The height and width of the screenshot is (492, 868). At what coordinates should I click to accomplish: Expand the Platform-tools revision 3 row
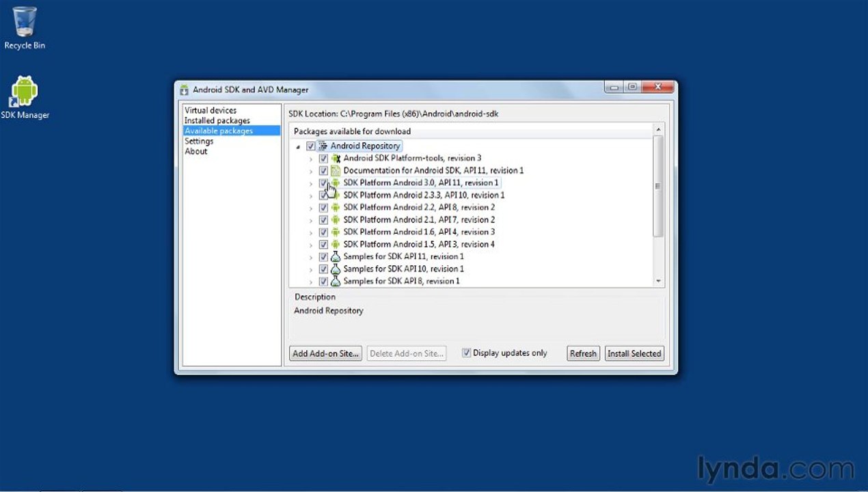(311, 159)
